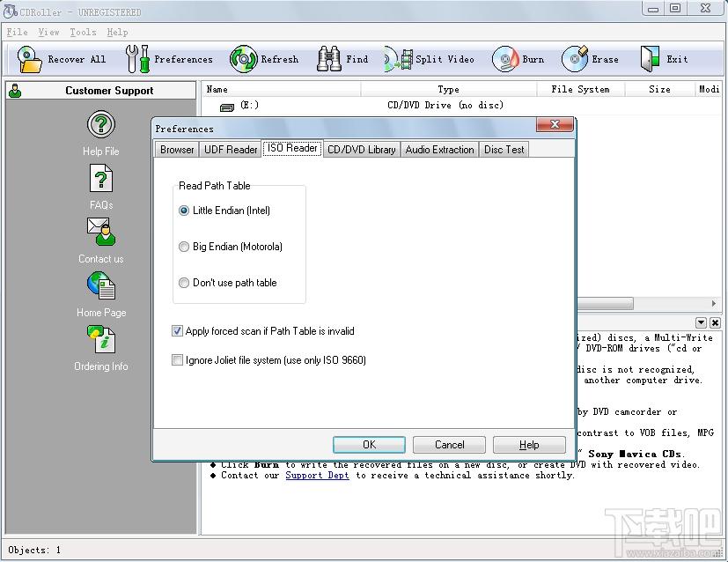Click the Ordering Info label

coord(100,366)
